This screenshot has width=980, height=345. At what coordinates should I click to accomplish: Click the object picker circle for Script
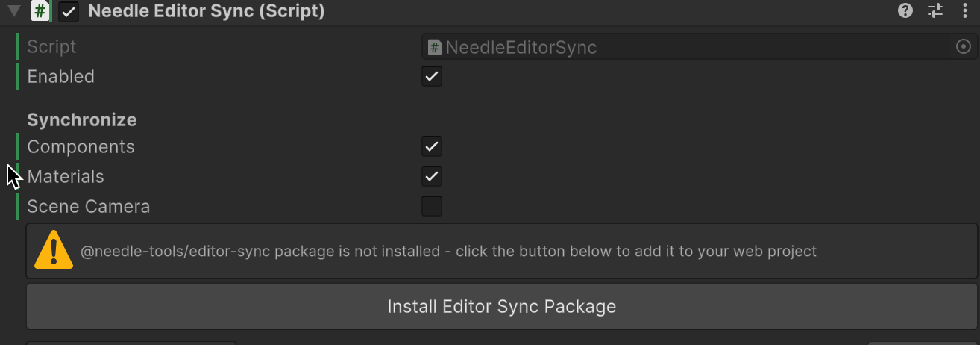(x=964, y=47)
